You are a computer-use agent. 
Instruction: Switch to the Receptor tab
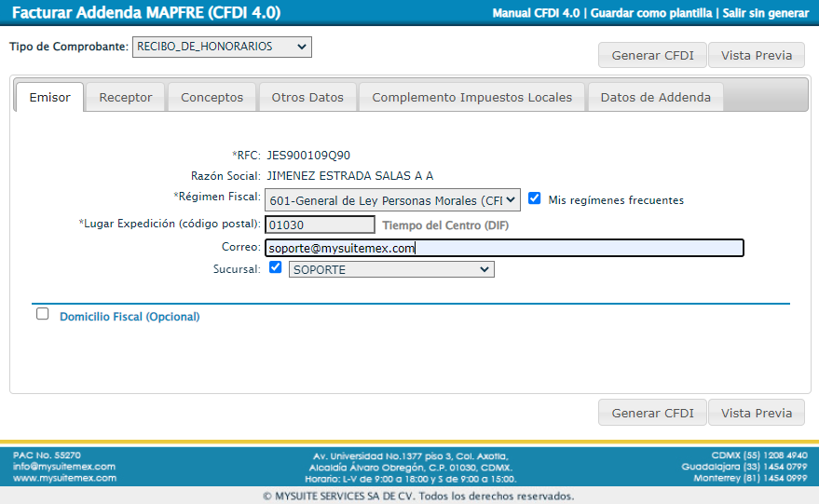125,97
